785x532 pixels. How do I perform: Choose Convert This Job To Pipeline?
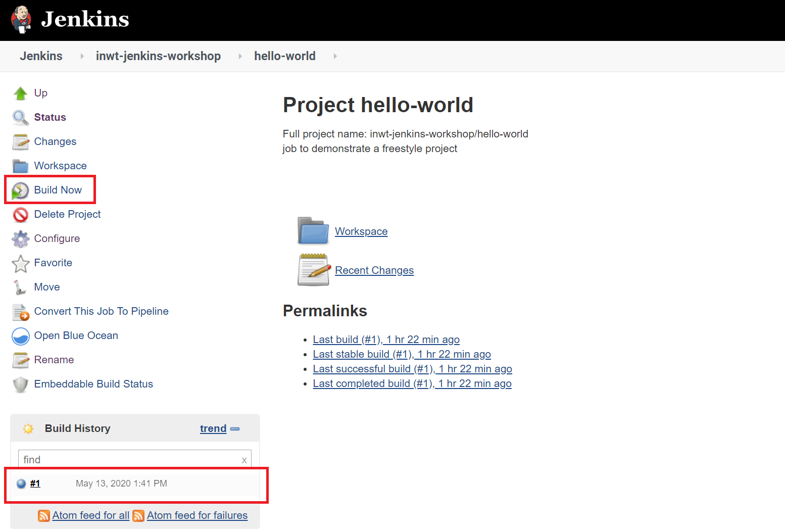click(102, 311)
